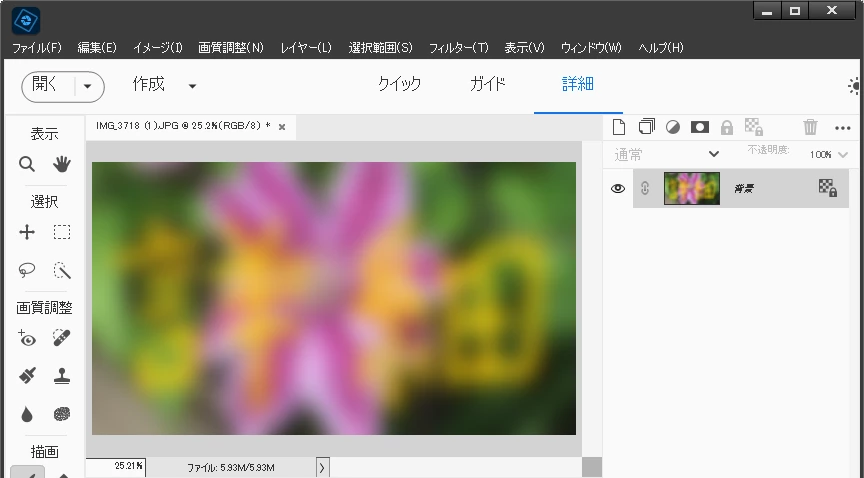864x478 pixels.
Task: Select the Smart Brush tool
Action: click(x=26, y=375)
